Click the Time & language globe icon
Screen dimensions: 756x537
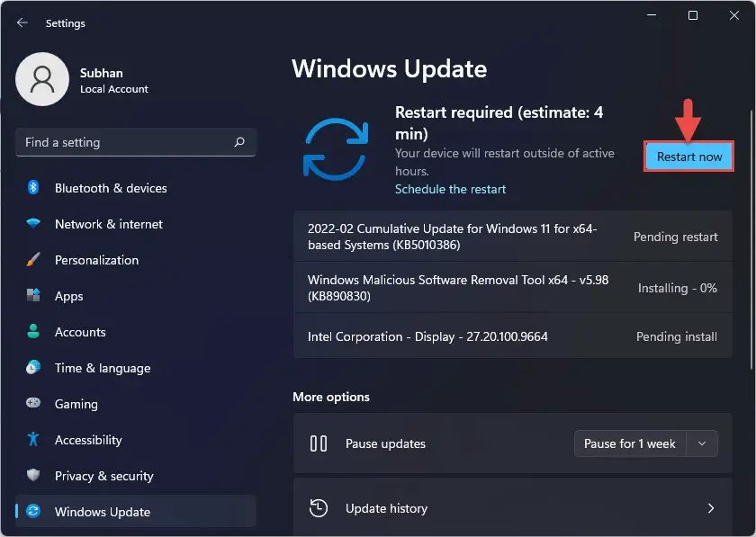click(x=33, y=368)
